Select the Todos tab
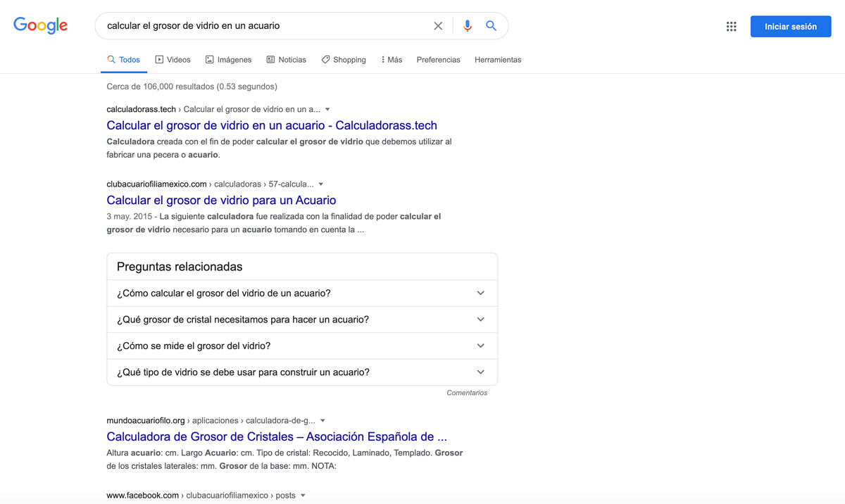Viewport: 845px width, 504px height. tap(124, 60)
